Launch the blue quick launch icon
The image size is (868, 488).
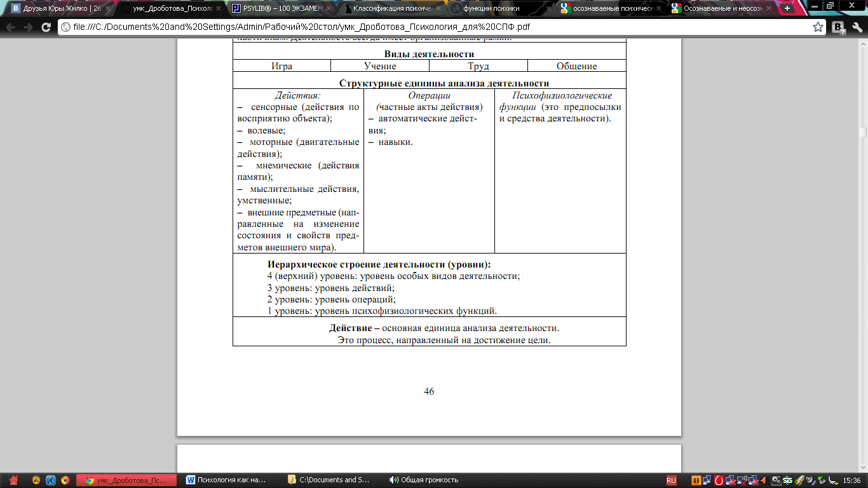[50, 480]
